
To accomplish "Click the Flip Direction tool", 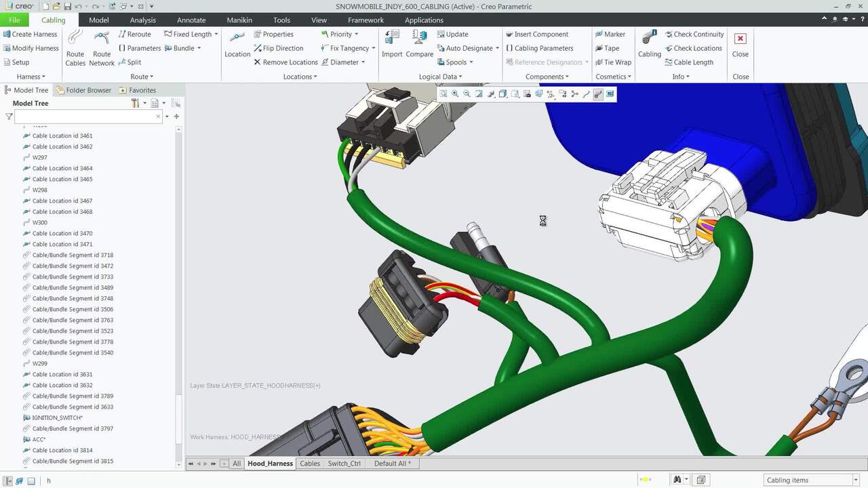I will pos(278,48).
